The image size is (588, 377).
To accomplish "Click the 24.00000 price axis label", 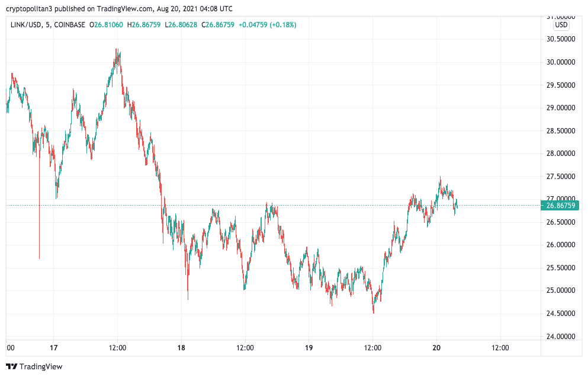I will tap(561, 337).
